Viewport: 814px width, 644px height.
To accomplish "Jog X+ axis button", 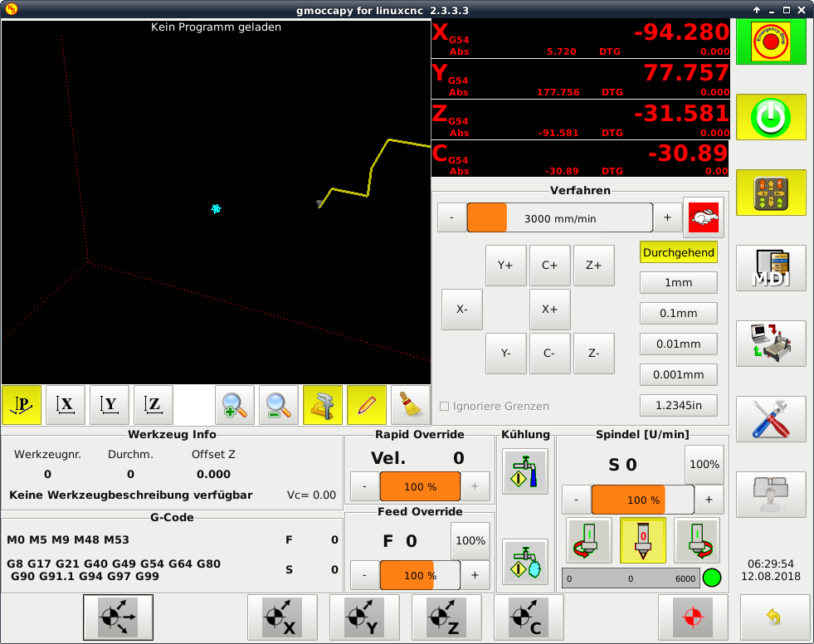I will pos(550,310).
